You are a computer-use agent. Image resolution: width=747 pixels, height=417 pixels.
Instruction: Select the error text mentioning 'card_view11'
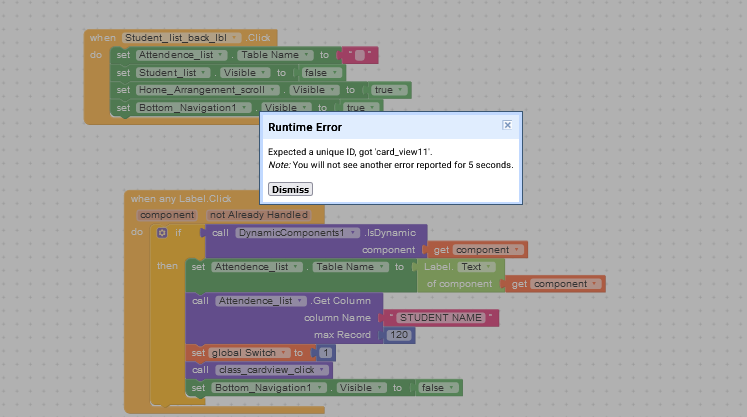click(x=350, y=152)
